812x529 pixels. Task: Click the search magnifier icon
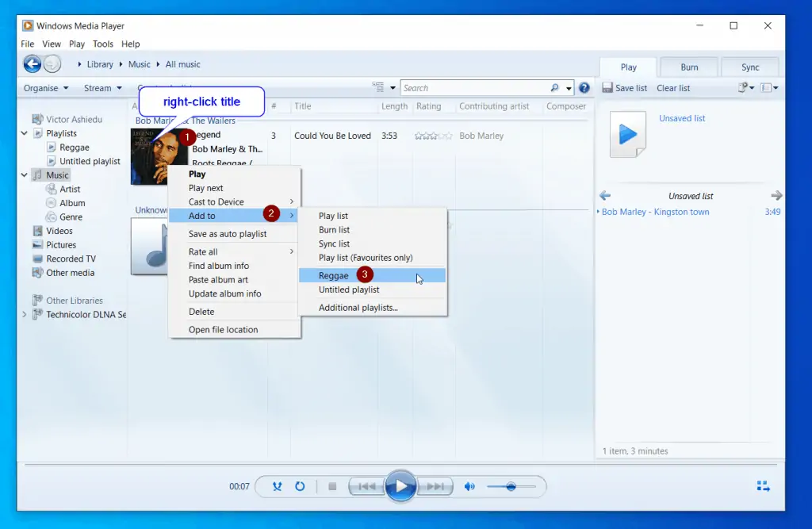point(556,87)
